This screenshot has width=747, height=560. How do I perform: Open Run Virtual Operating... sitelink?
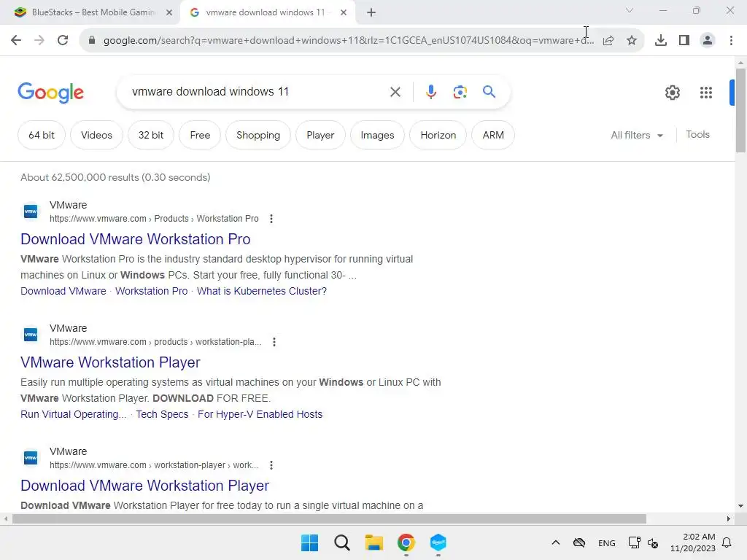click(x=74, y=414)
